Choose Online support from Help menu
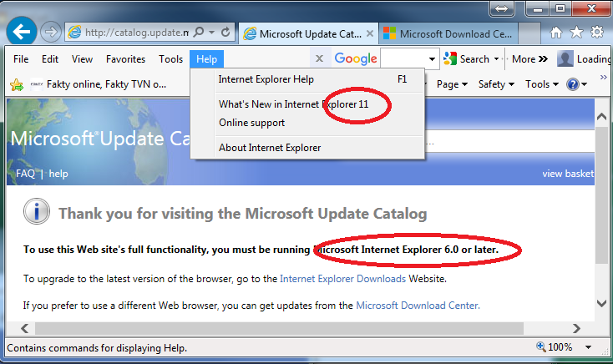 (307, 123)
